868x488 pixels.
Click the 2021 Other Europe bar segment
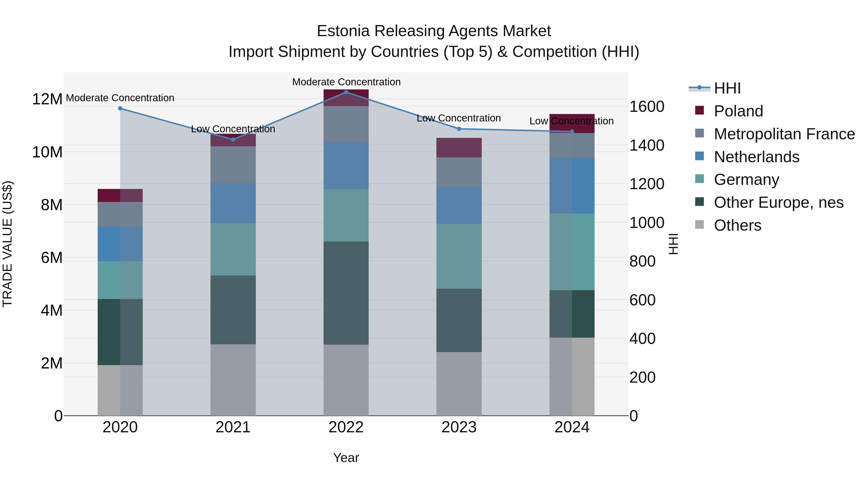(x=233, y=310)
